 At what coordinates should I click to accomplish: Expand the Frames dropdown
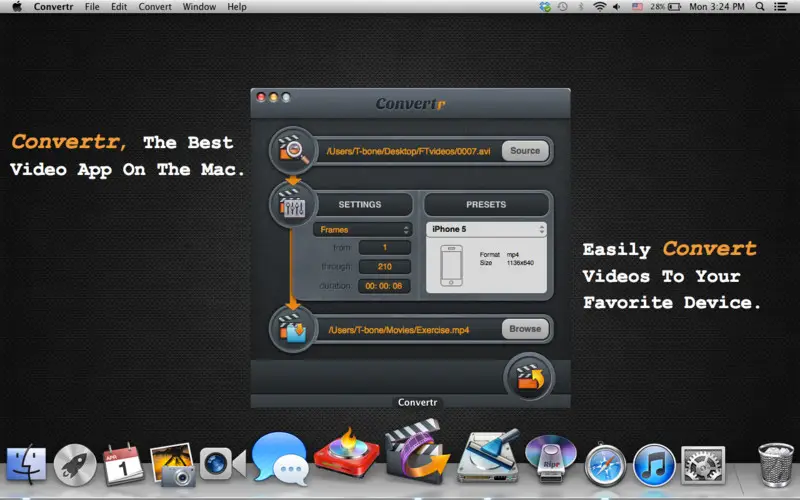[x=363, y=230]
